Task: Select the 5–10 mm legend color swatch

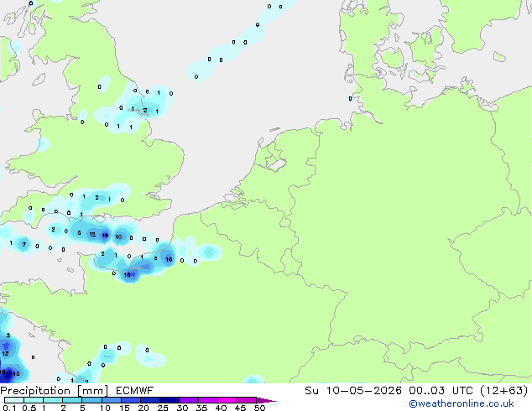Action: 91,400
